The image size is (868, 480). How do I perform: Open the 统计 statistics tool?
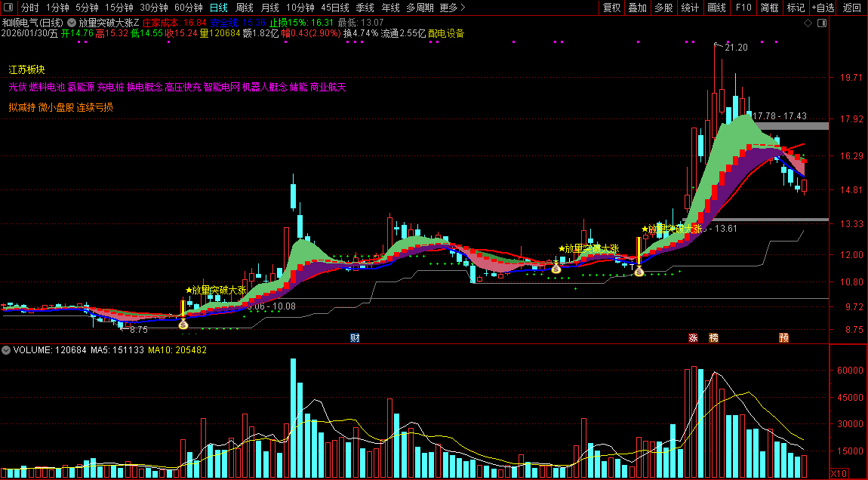[690, 8]
